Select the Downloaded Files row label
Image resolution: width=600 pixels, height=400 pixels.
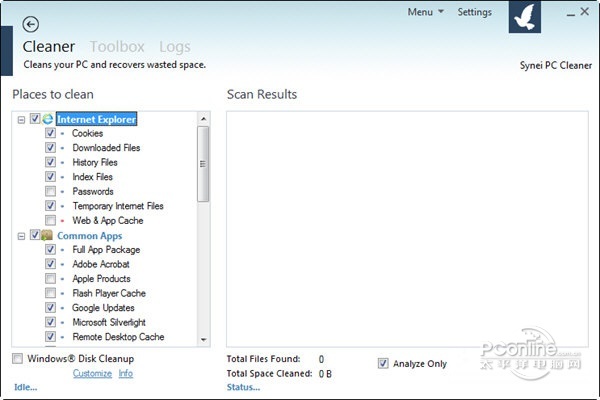click(106, 148)
